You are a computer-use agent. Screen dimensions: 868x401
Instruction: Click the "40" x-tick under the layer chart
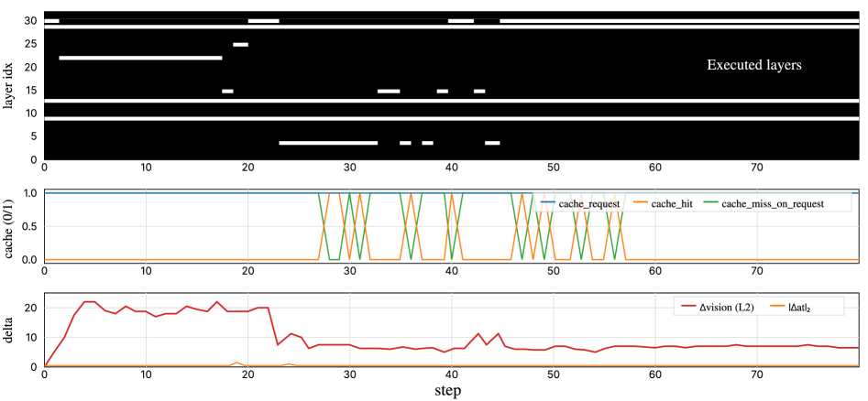click(452, 168)
